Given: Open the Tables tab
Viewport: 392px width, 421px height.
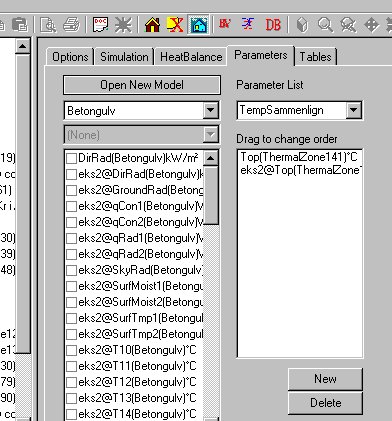Looking at the screenshot, I should (x=315, y=57).
